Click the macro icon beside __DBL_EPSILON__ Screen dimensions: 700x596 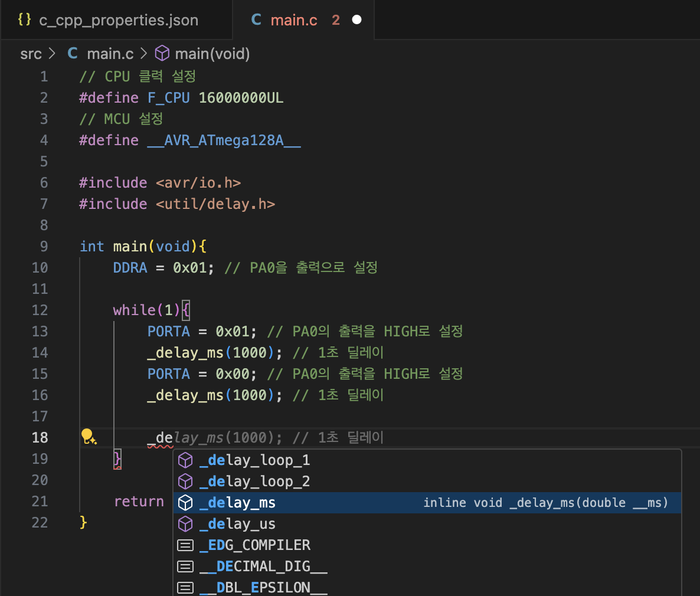(x=185, y=588)
